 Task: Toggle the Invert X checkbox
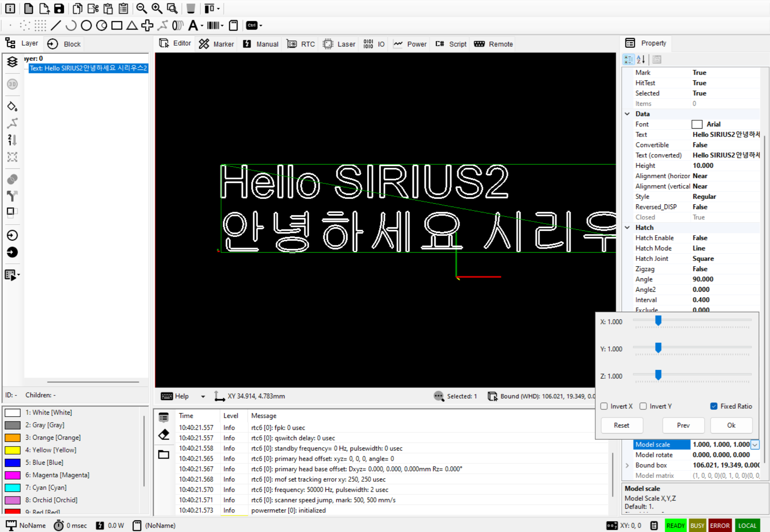[x=604, y=406]
